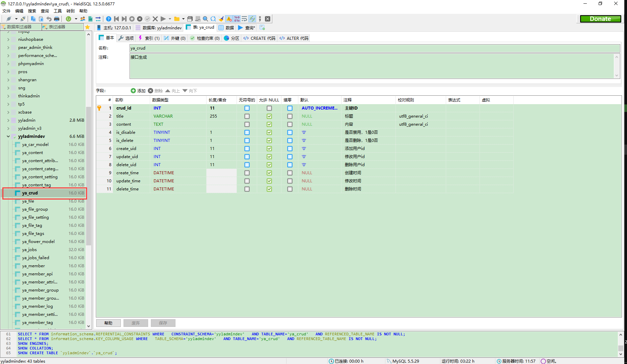
Task: Click the yellow star favorites icon
Action: pos(88,27)
